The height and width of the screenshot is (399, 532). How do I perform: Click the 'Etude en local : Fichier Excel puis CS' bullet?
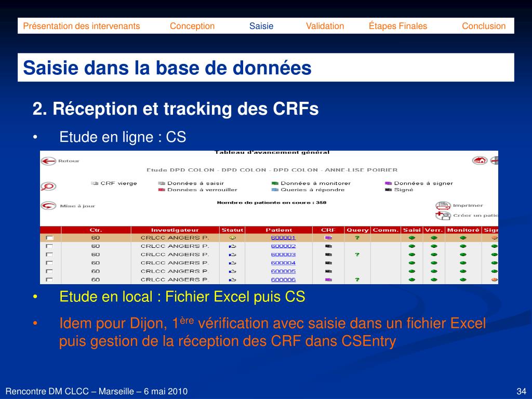(x=182, y=297)
